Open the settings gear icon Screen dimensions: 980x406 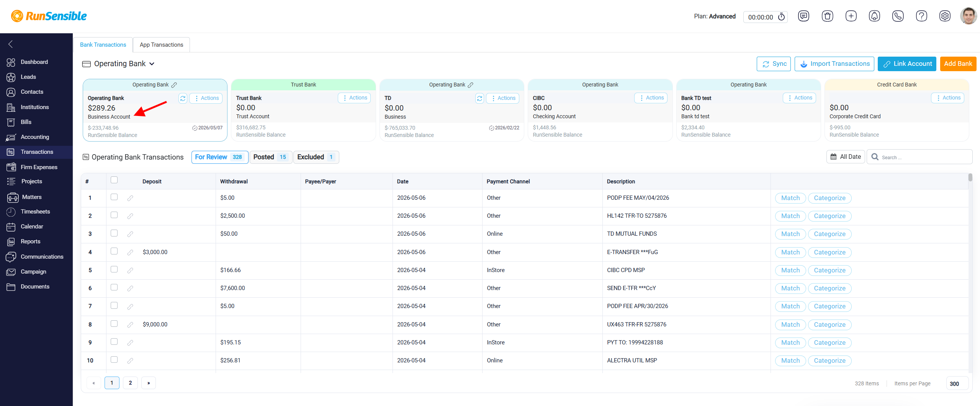(945, 16)
